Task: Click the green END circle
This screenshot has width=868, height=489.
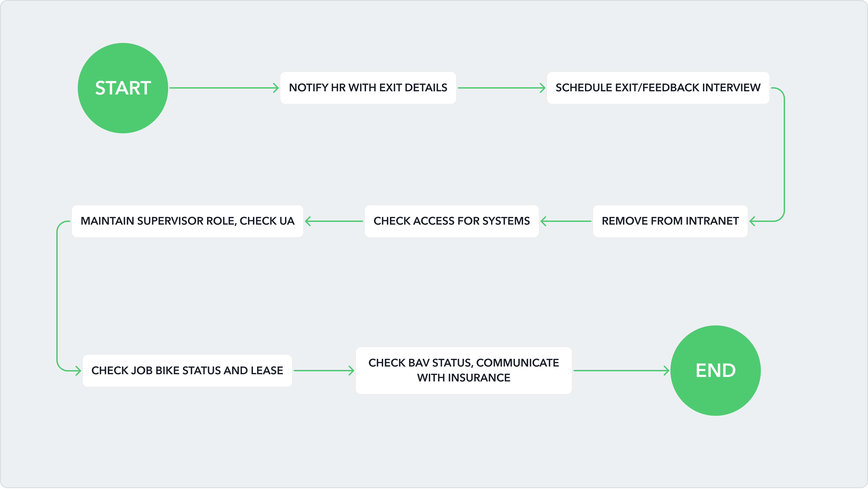Action: 715,370
